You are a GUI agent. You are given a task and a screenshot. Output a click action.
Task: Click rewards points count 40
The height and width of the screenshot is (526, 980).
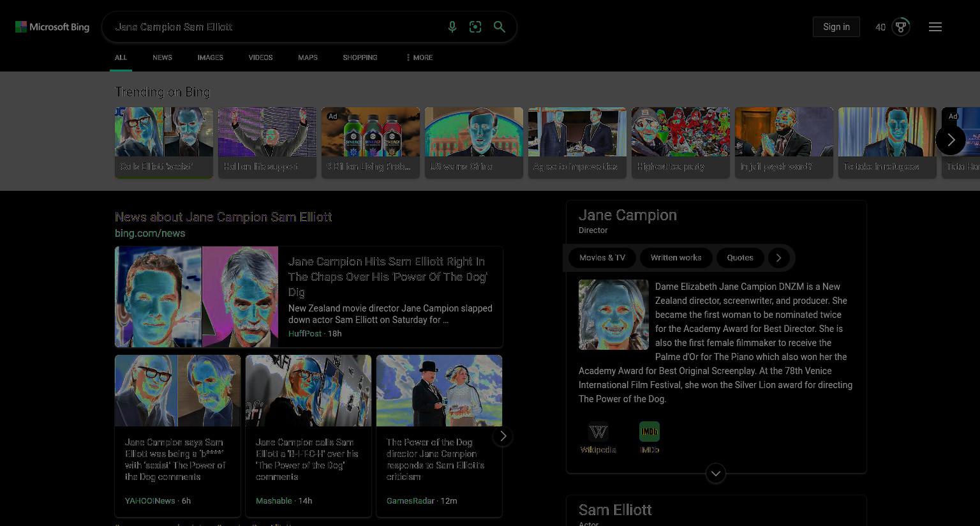tap(880, 27)
